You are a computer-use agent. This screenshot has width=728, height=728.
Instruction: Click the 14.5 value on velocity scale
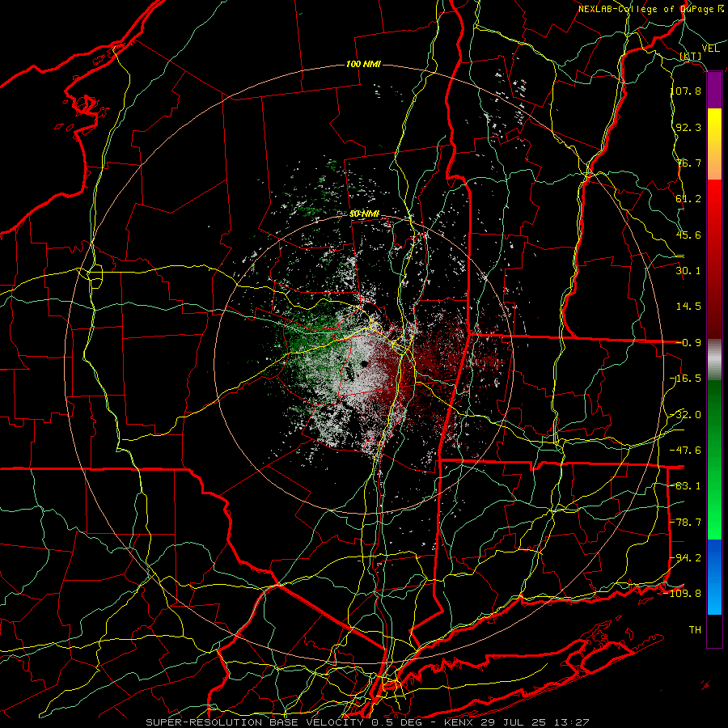(x=688, y=307)
